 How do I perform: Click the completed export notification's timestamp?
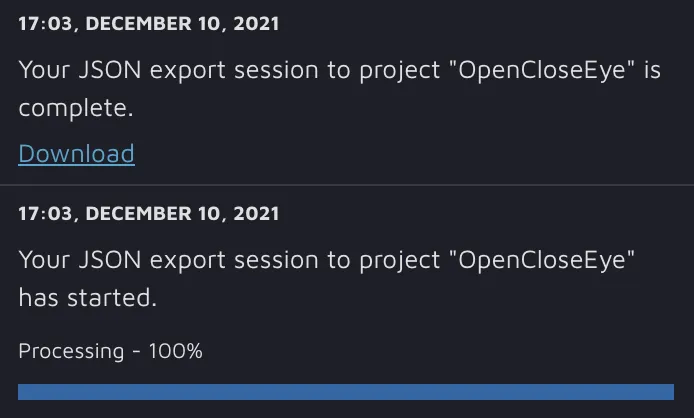(149, 23)
